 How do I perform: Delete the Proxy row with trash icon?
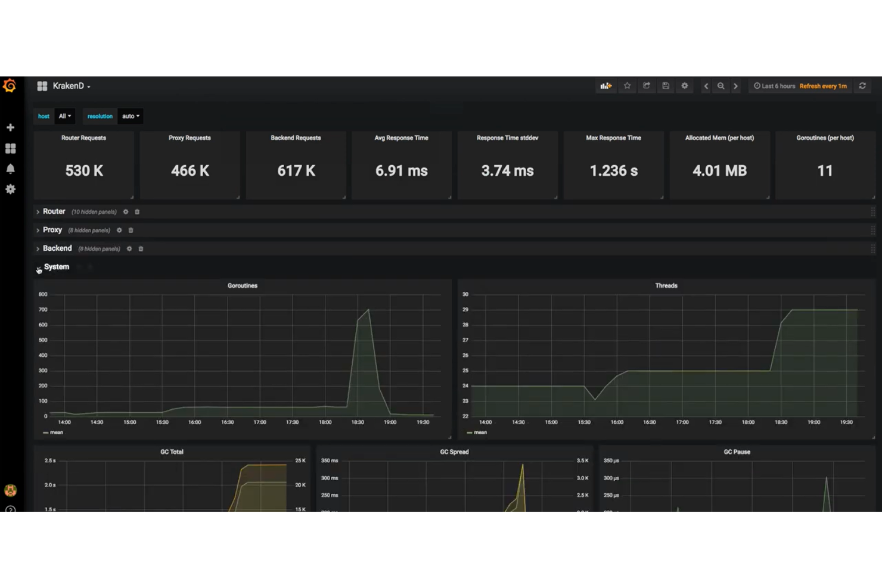[x=131, y=230]
